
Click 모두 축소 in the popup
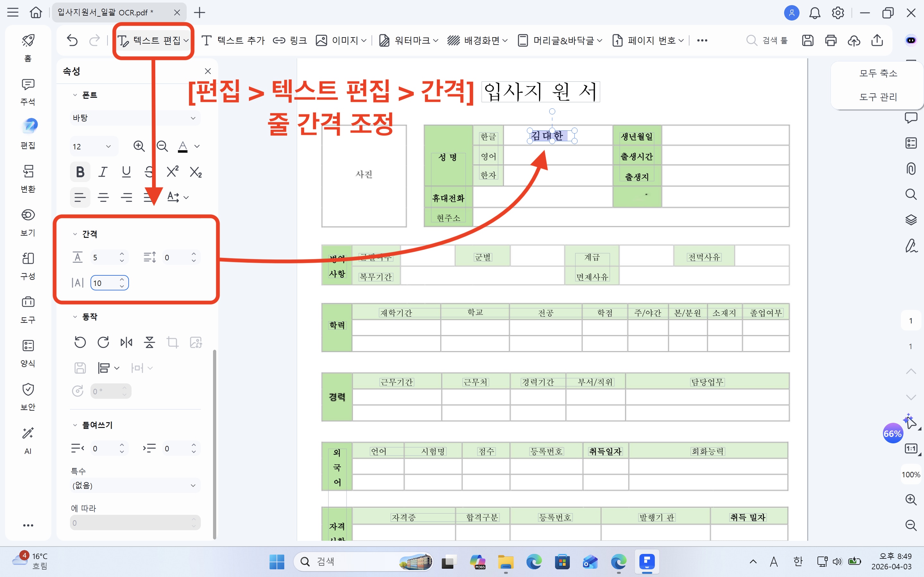pos(878,73)
